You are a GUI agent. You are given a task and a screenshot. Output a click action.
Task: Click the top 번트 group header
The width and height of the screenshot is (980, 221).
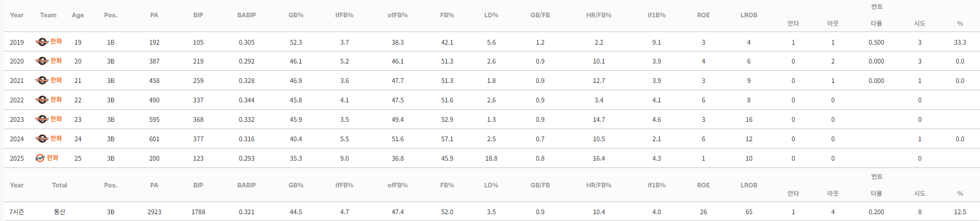(x=876, y=7)
